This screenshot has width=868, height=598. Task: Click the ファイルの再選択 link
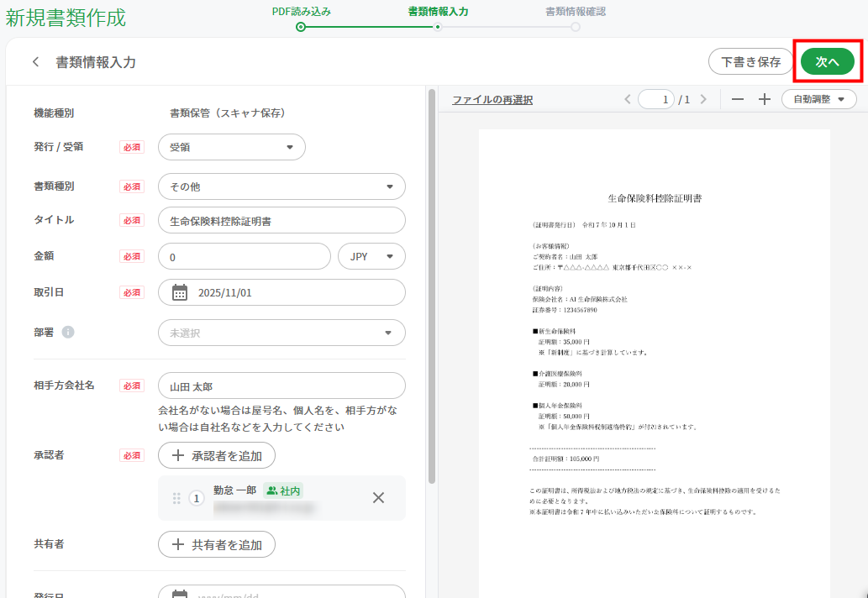[492, 100]
